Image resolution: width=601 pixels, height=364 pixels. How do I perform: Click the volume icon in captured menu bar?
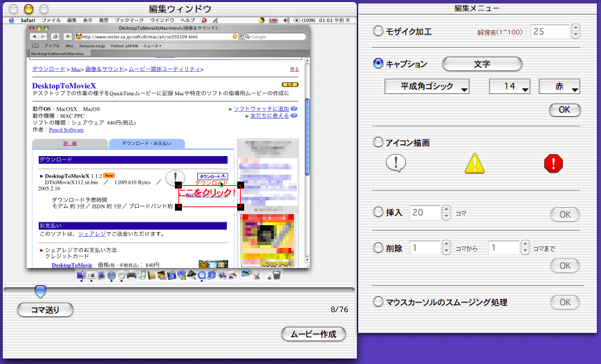(286, 20)
